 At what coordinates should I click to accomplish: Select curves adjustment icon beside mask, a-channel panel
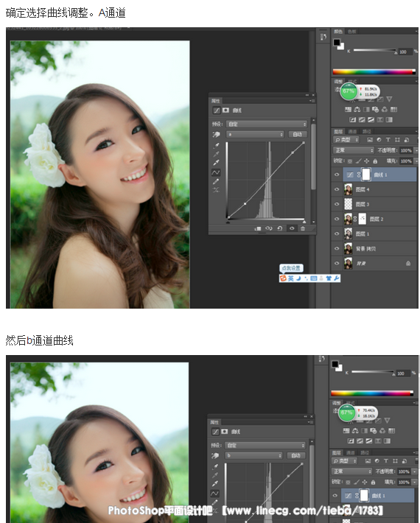tap(217, 110)
